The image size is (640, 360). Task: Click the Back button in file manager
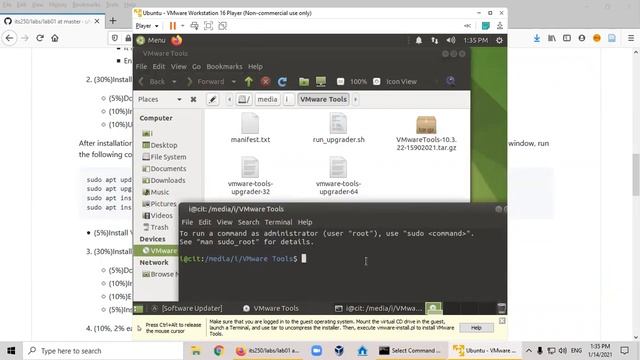pyautogui.click(x=152, y=81)
